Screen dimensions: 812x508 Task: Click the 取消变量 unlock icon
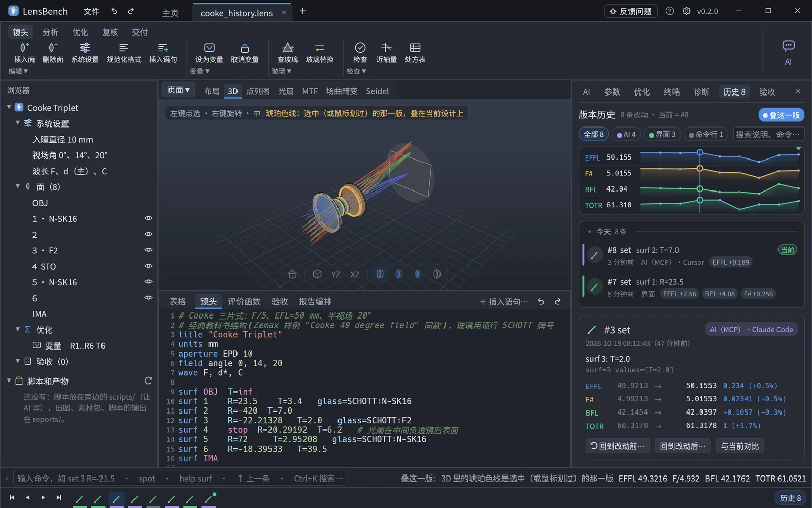[x=245, y=48]
